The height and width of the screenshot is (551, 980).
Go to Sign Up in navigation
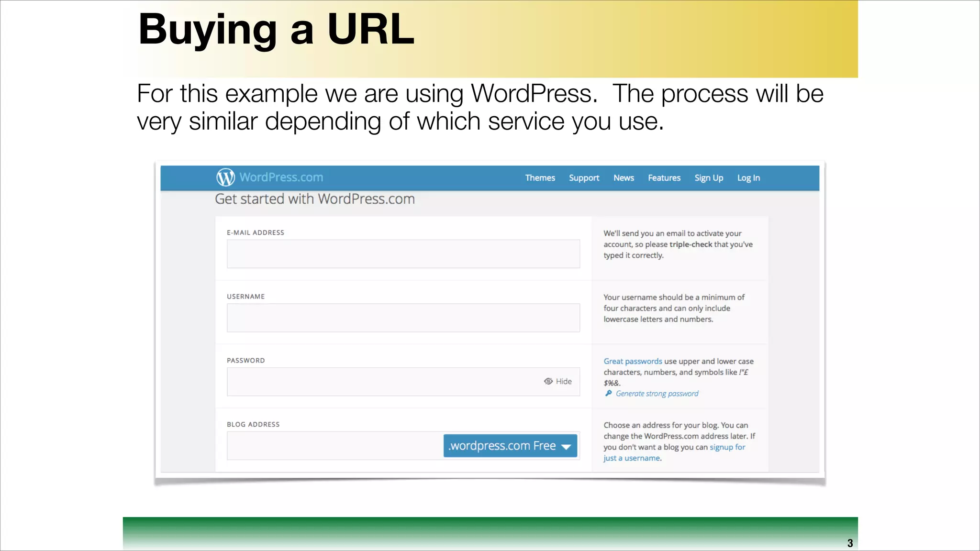709,178
